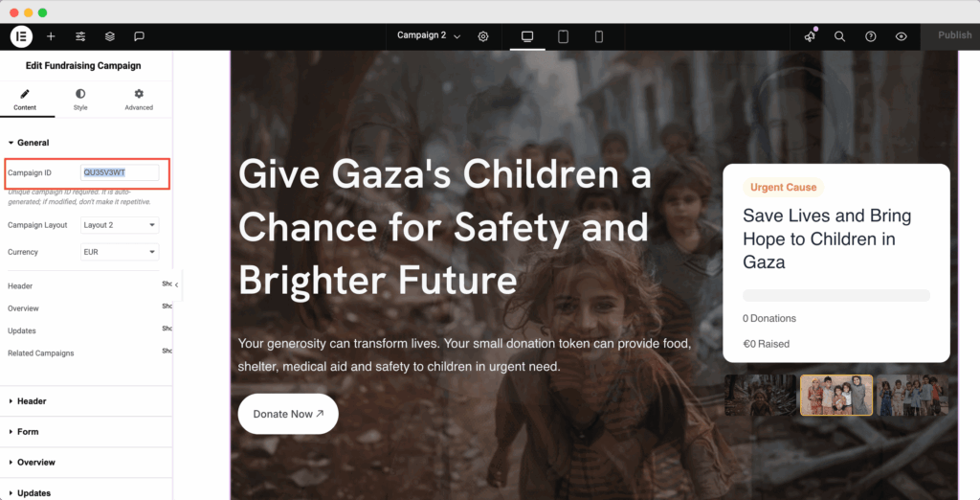Open the help question mark icon
Image resolution: width=980 pixels, height=500 pixels.
pos(871,36)
